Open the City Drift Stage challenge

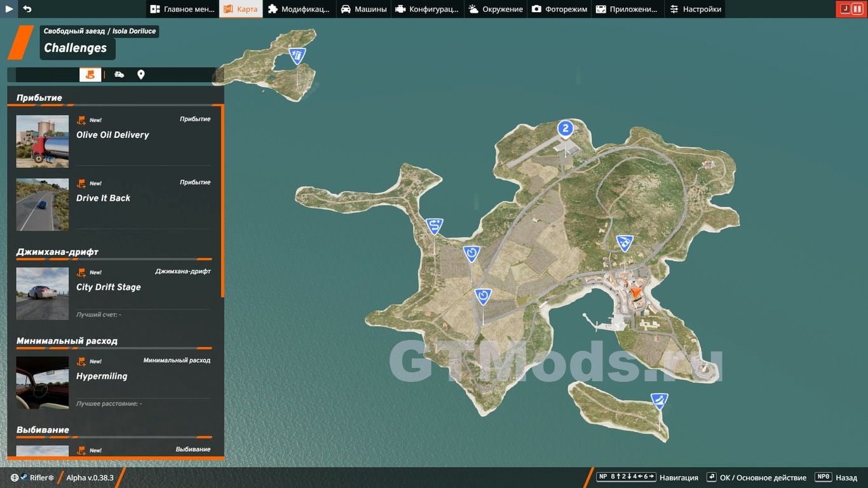pos(109,287)
